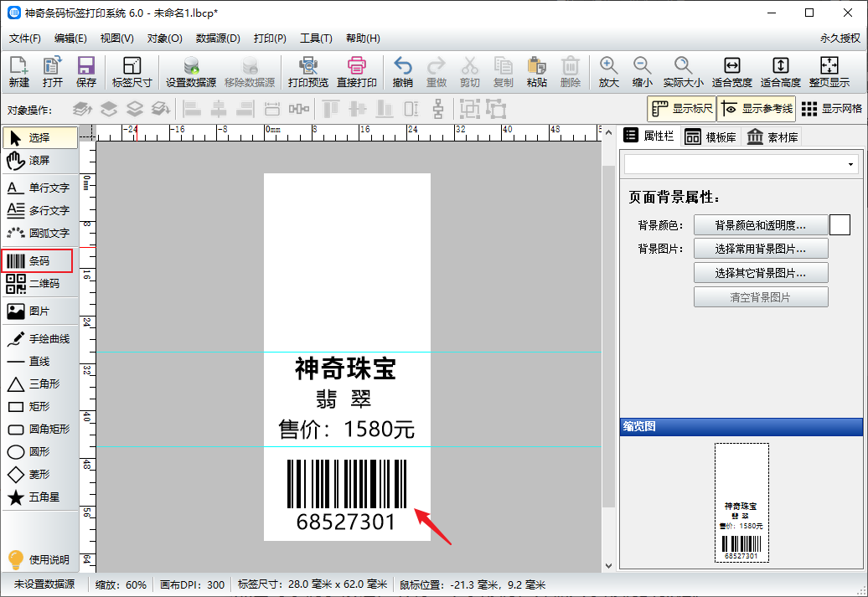Save the label with 保存 icon
The width and height of the screenshot is (868, 597).
pos(85,72)
